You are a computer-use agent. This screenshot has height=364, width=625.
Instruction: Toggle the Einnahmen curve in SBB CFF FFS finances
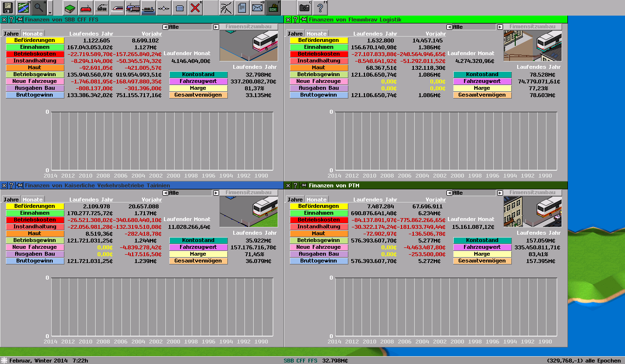click(x=35, y=47)
